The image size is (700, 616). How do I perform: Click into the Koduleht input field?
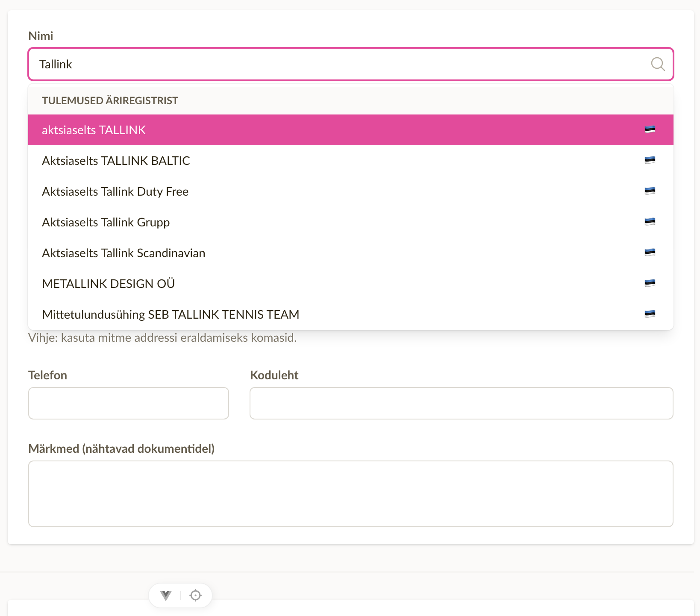462,403
